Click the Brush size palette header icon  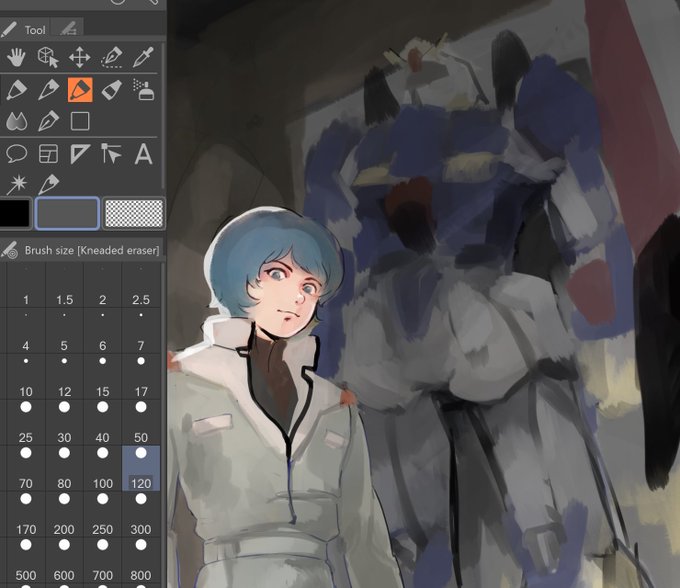(x=10, y=250)
